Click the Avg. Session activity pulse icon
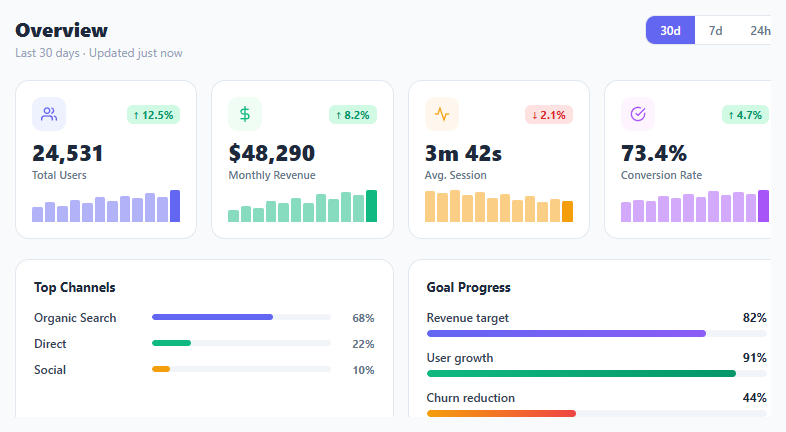786x432 pixels. 442,114
